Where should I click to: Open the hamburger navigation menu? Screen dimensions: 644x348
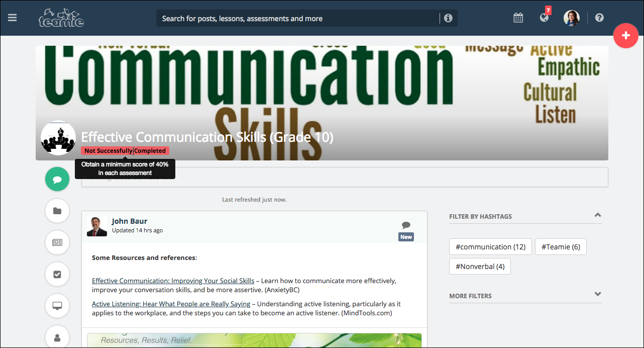pyautogui.click(x=13, y=18)
